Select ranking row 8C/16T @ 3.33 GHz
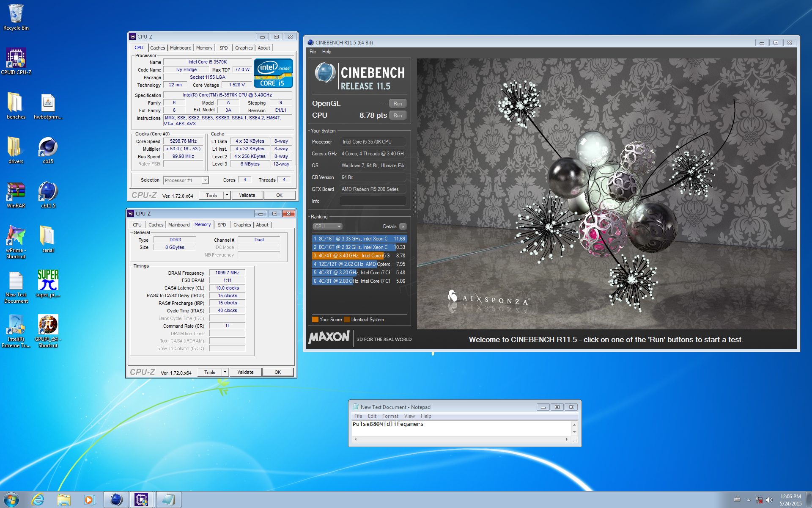This screenshot has height=508, width=812. pos(359,239)
